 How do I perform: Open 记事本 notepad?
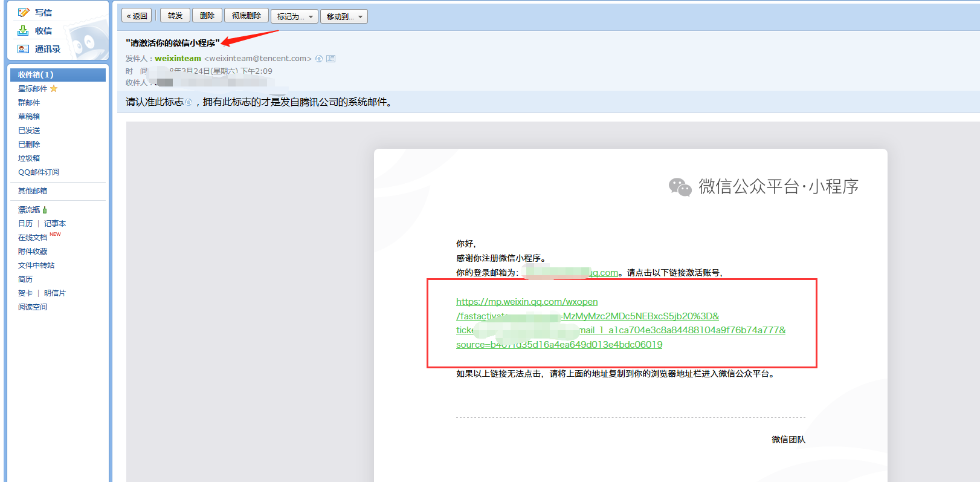coord(55,224)
